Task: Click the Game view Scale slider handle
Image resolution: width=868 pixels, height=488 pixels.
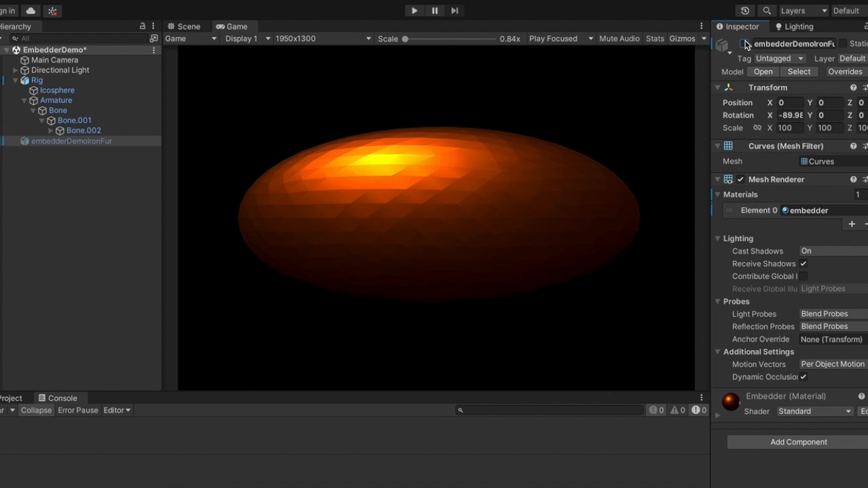Action: click(x=405, y=39)
